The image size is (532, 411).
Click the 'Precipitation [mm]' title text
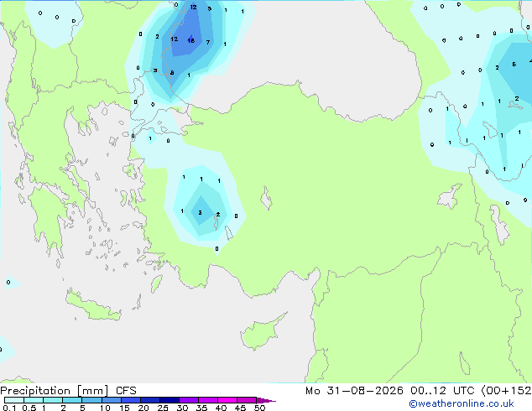(55, 391)
